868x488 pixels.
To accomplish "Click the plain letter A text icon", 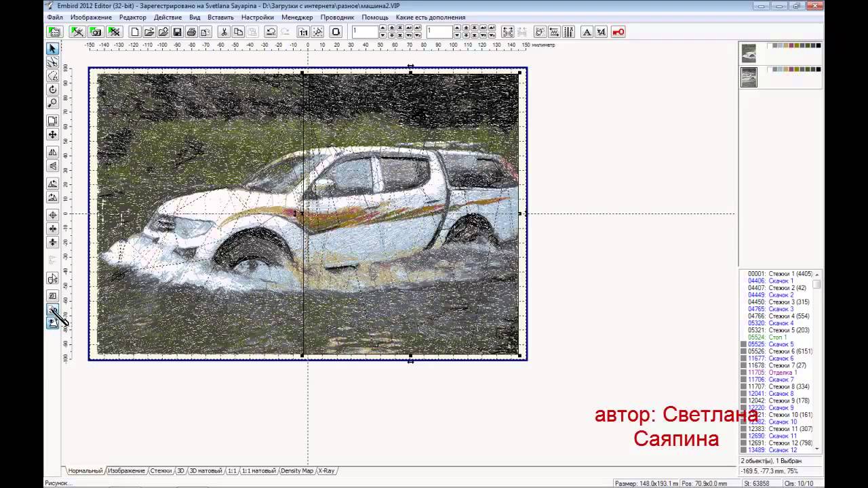I will pyautogui.click(x=587, y=32).
